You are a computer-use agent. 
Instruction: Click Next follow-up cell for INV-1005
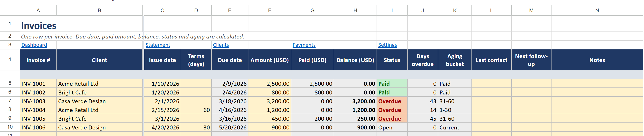coord(531,119)
